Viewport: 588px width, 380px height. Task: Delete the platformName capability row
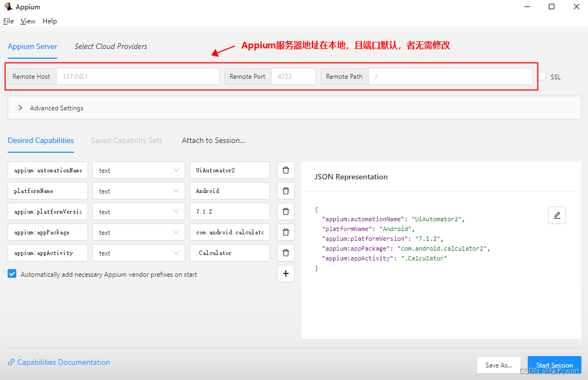[x=286, y=191]
